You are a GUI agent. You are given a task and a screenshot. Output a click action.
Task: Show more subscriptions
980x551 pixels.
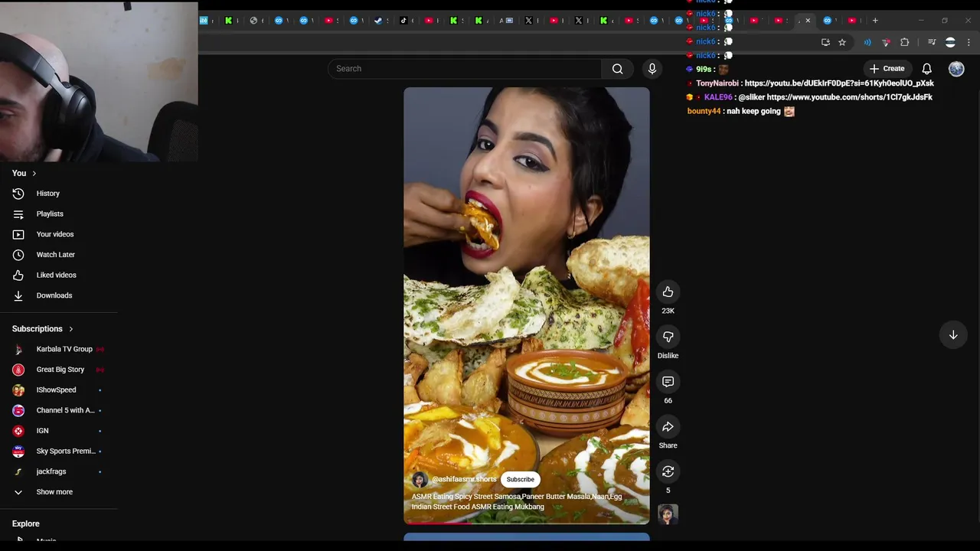(x=54, y=492)
